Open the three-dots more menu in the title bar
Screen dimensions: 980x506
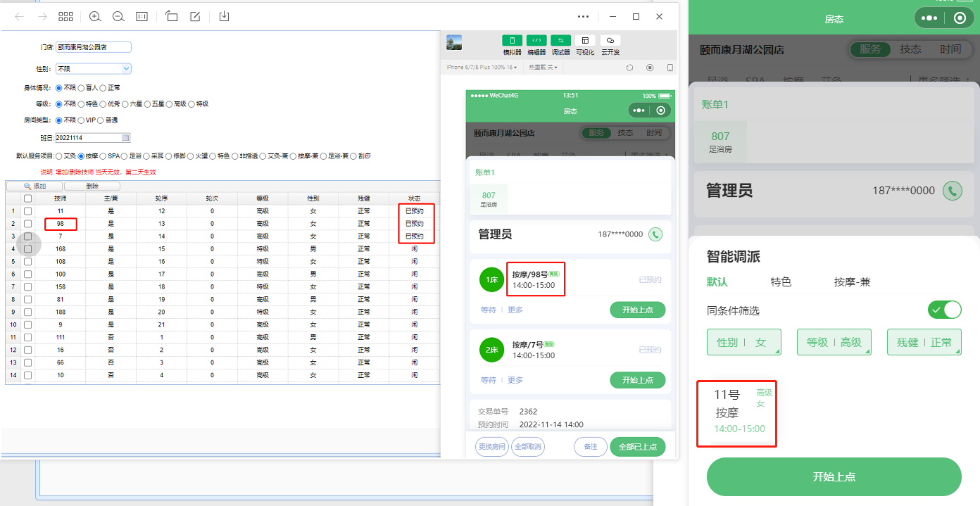[583, 16]
